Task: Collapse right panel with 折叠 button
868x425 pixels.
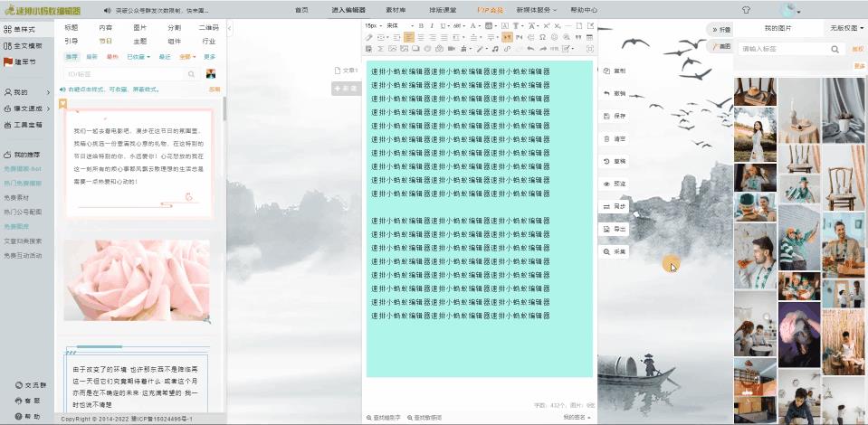Action: (720, 29)
